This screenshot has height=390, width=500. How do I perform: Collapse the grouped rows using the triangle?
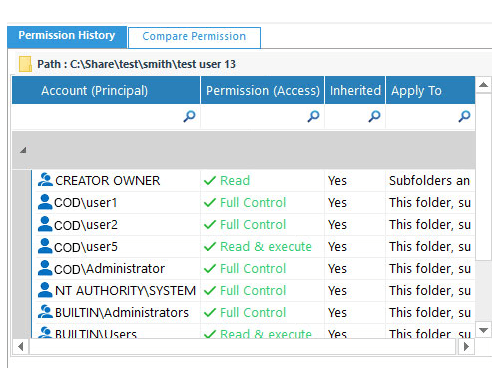[x=23, y=150]
